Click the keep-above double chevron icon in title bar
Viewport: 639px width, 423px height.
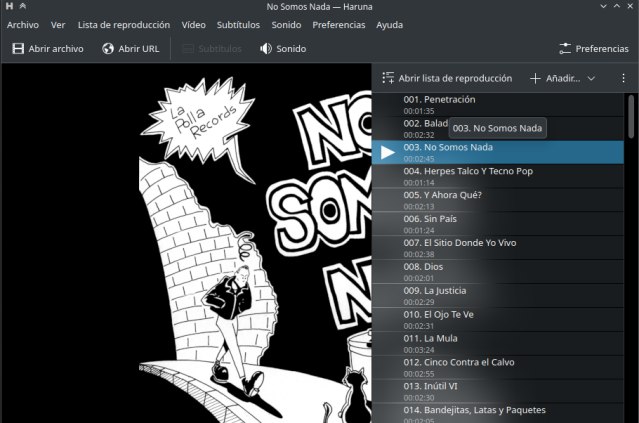pyautogui.click(x=23, y=6)
